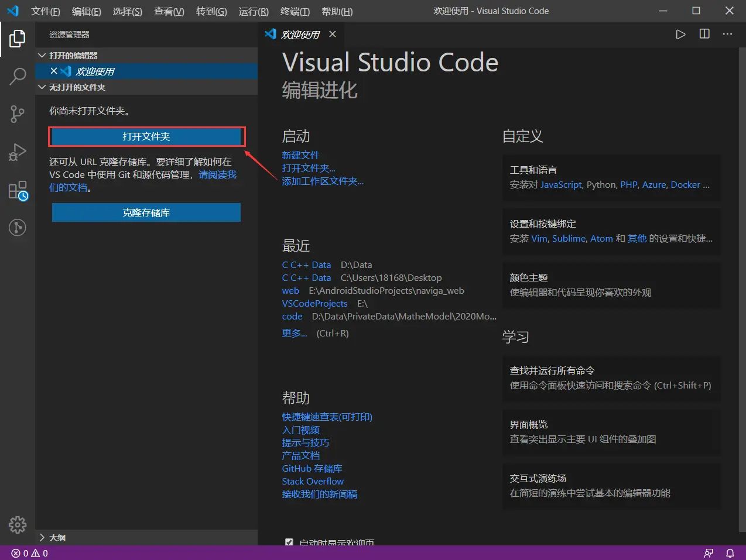Click the 新建文件 link
Image resolution: width=746 pixels, height=560 pixels.
tap(301, 155)
